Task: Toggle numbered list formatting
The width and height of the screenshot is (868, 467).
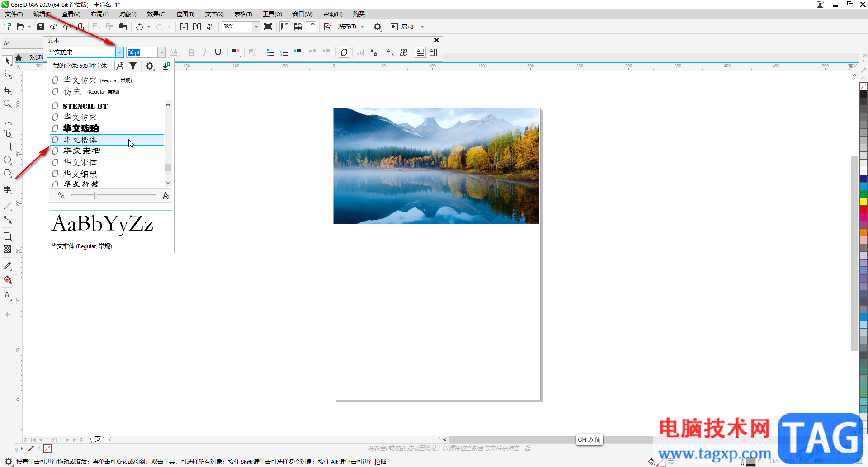Action: [x=284, y=52]
